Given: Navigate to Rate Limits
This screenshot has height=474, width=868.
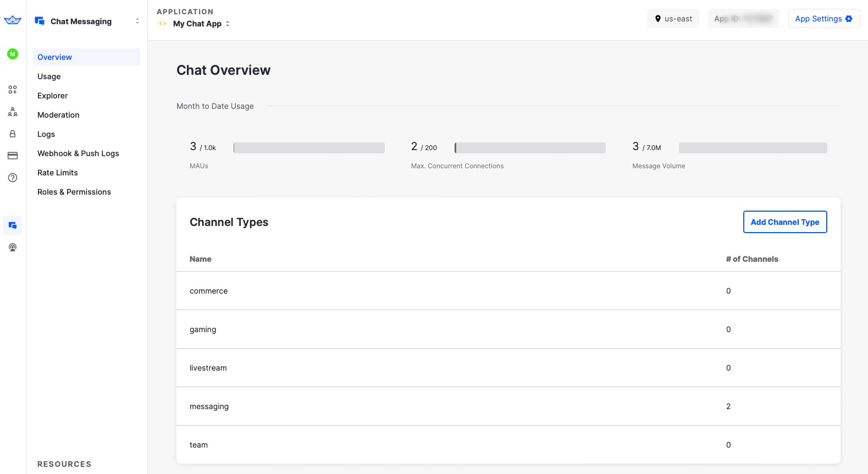Looking at the screenshot, I should click(x=87, y=173).
